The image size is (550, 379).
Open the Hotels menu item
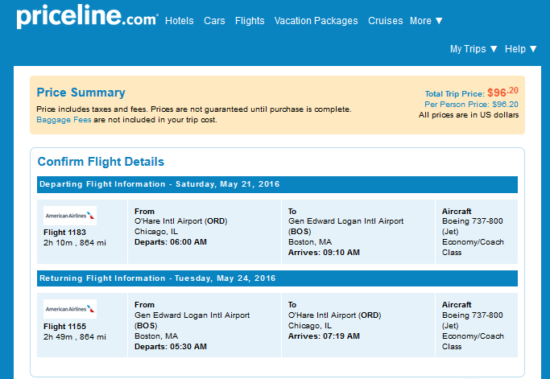tap(179, 21)
